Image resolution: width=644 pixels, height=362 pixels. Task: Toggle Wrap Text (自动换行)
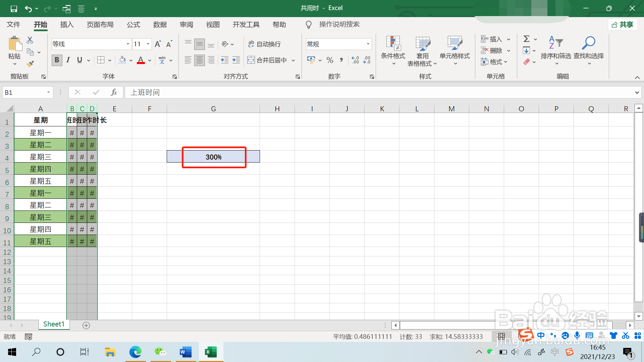[264, 44]
